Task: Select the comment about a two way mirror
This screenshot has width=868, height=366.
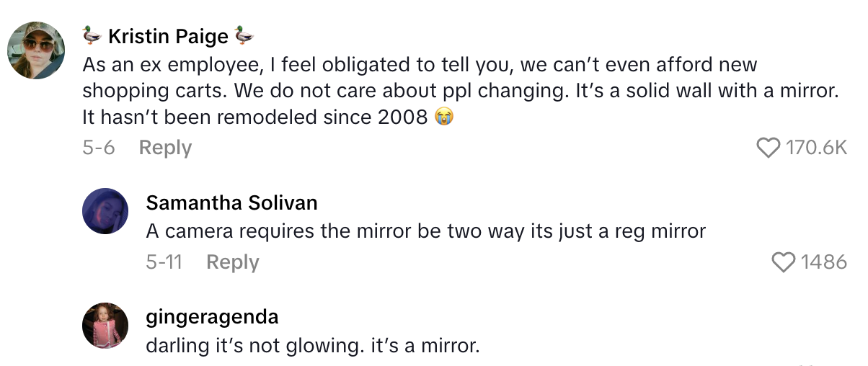Action: point(425,231)
